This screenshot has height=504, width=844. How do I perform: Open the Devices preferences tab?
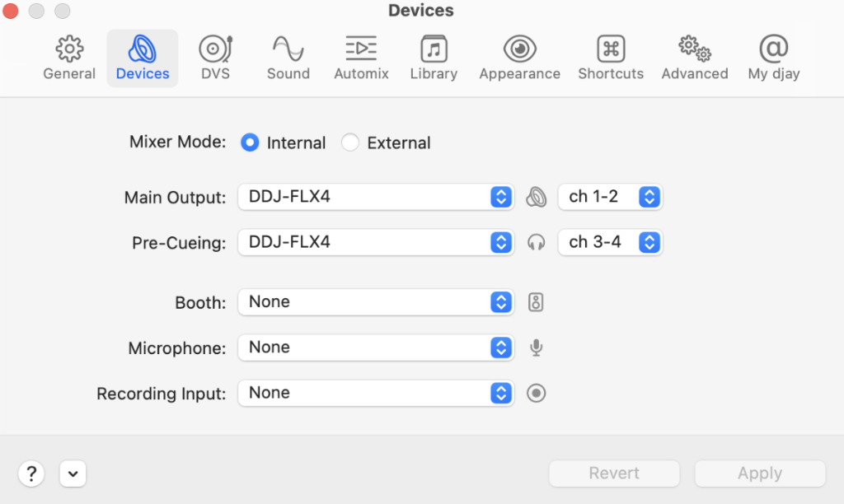[142, 58]
